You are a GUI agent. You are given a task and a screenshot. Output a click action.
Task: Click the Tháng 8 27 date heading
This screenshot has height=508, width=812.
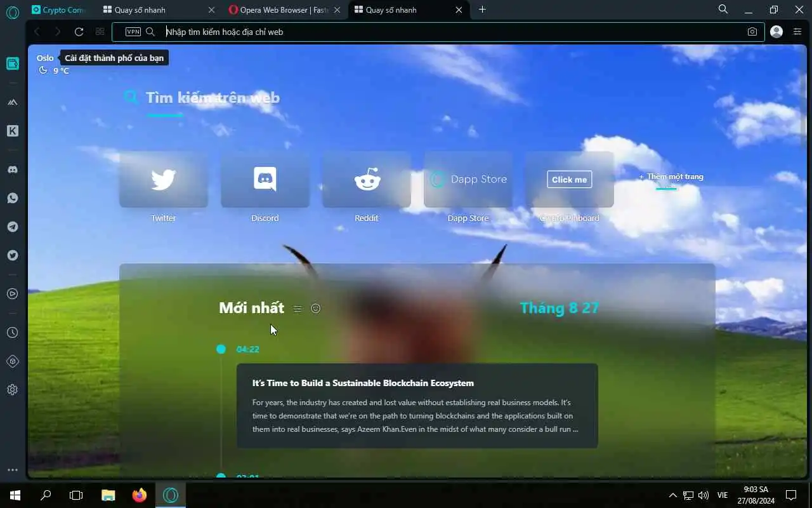[x=560, y=308]
